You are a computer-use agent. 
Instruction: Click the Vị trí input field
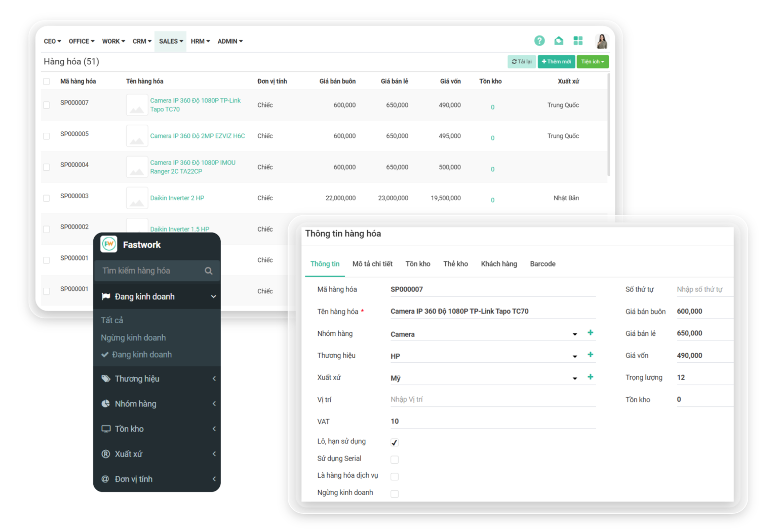coord(491,399)
